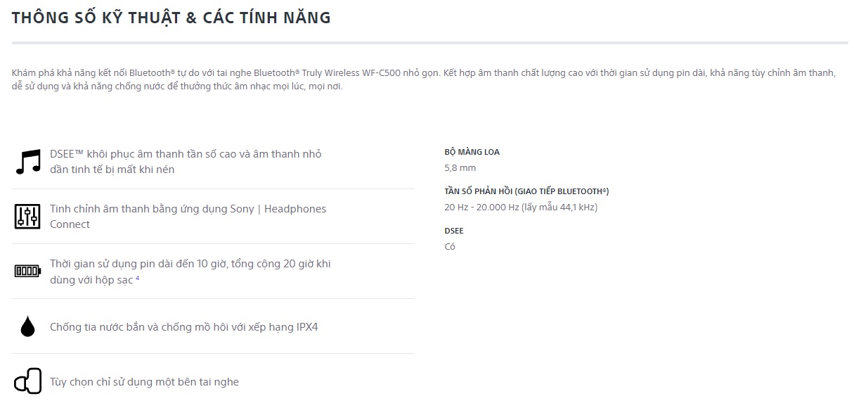This screenshot has width=868, height=408.
Task: Open footnote 4 next to hộp sạc
Action: [138, 278]
